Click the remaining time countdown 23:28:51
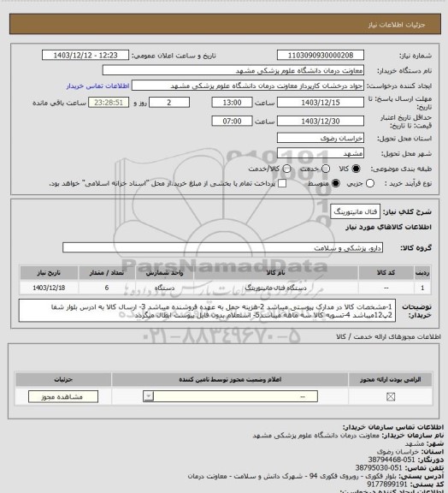This screenshot has width=448, height=493. click(x=109, y=103)
